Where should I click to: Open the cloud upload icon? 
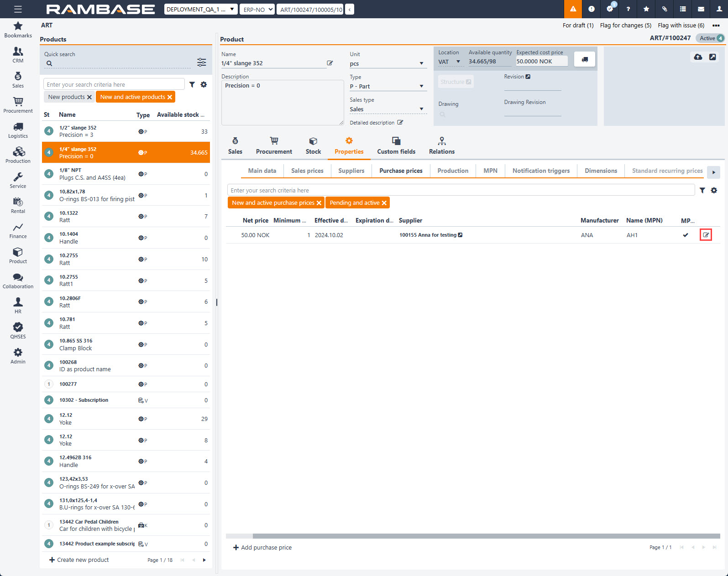[x=698, y=57]
